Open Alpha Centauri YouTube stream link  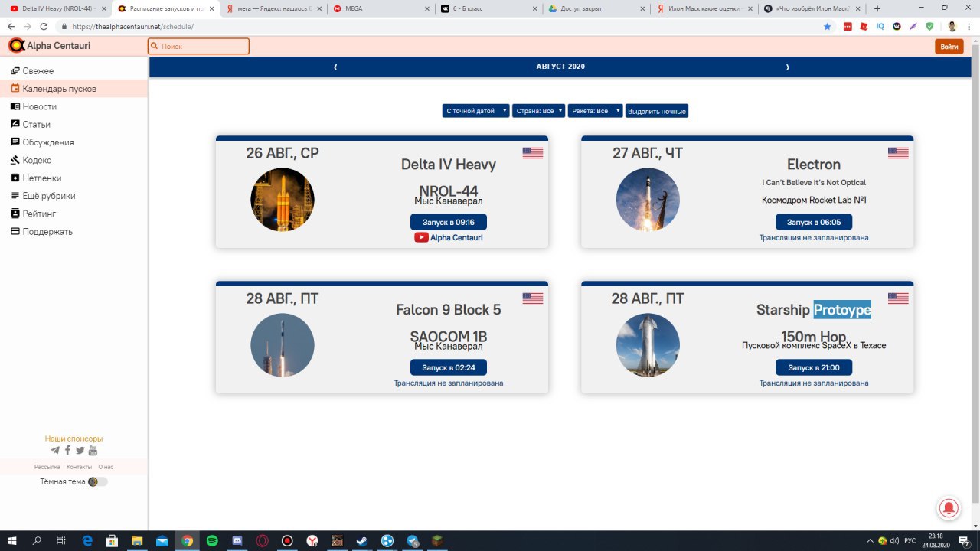pyautogui.click(x=449, y=237)
